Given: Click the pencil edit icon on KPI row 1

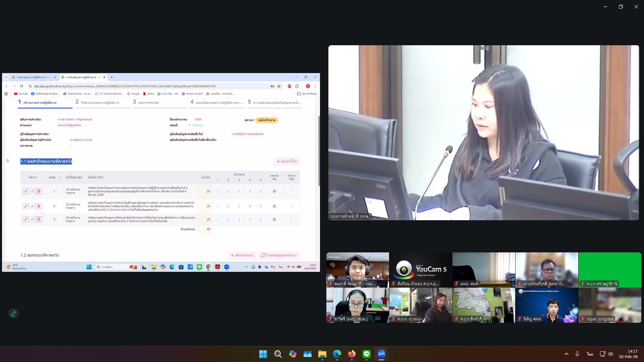Looking at the screenshot, I should 26,191.
